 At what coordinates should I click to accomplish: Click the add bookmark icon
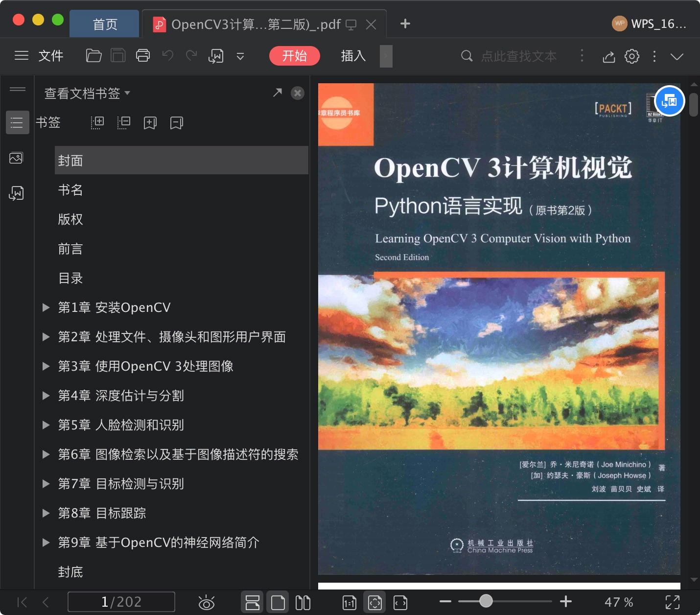coord(150,122)
